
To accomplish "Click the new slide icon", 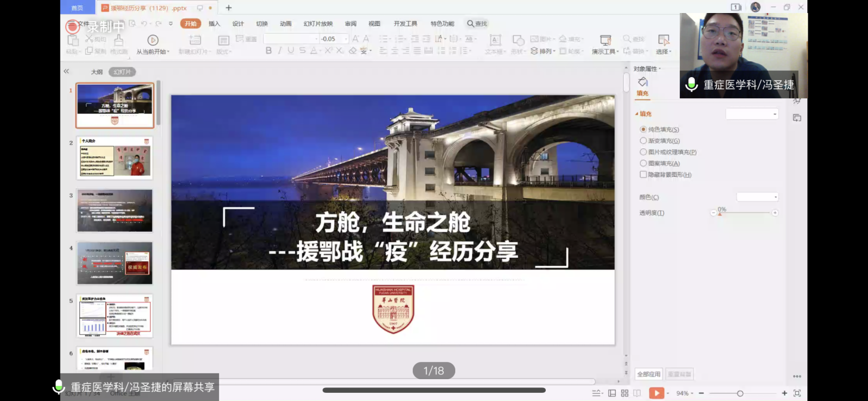I will click(195, 40).
